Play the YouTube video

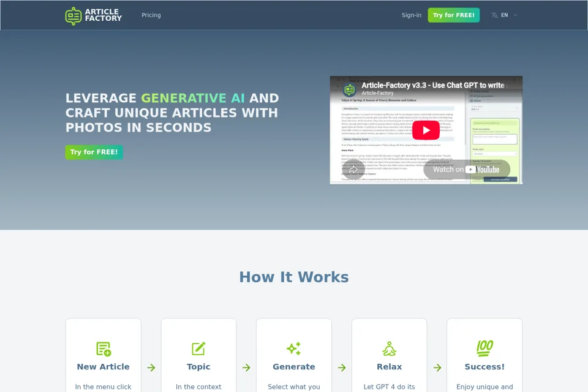coord(426,130)
